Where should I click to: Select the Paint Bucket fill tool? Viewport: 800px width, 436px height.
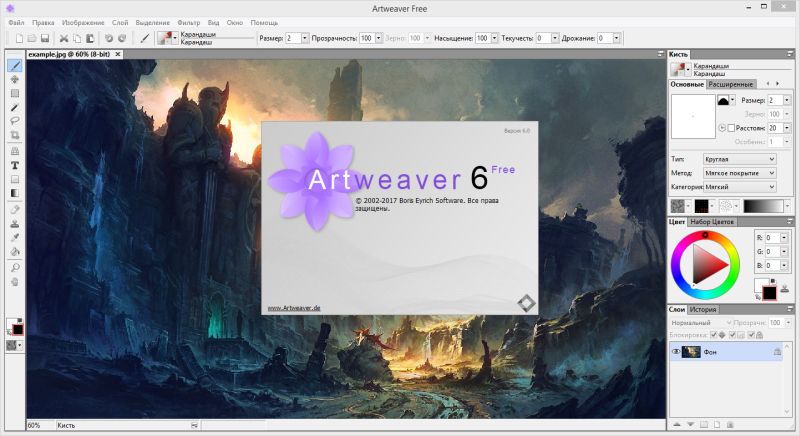(15, 251)
